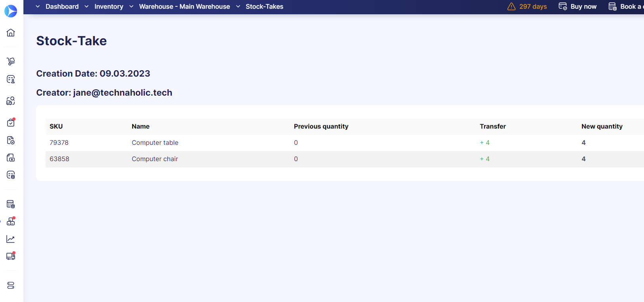The image size is (644, 302).
Task: Open Warehouse - Main Warehouse breadcrumb
Action: click(x=185, y=6)
